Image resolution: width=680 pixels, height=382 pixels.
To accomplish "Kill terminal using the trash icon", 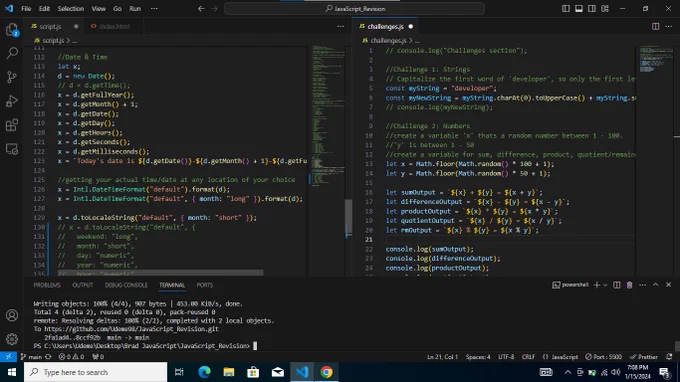I will point(629,285).
